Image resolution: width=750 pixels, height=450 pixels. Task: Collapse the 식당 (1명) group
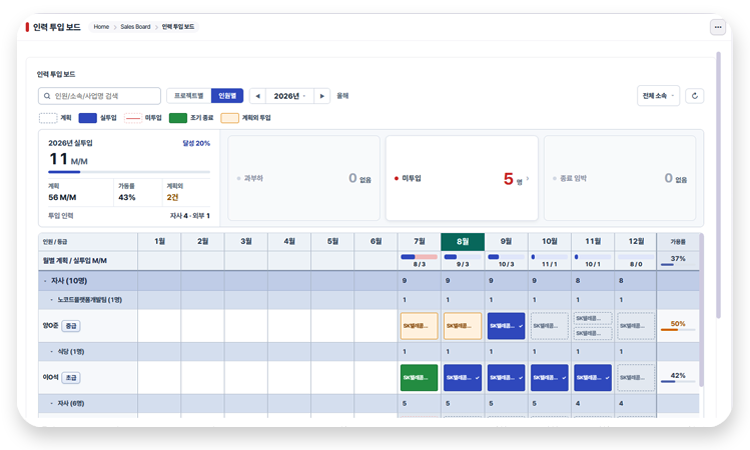[52, 351]
